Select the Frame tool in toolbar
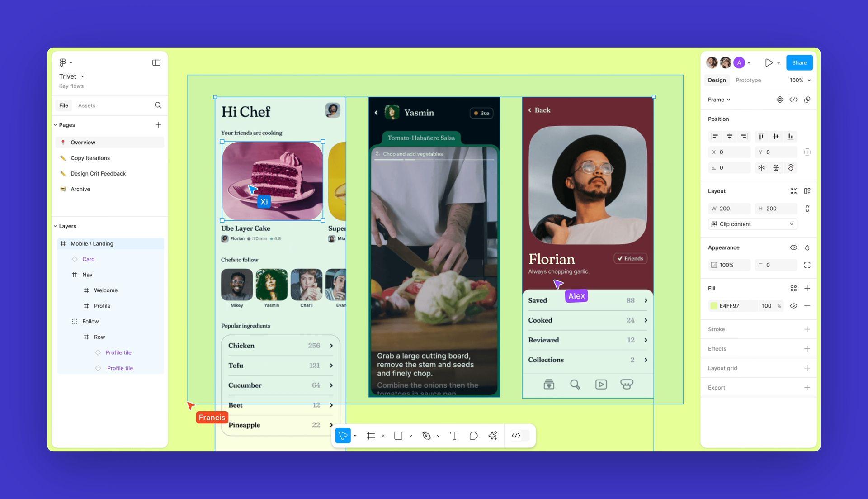 tap(370, 435)
